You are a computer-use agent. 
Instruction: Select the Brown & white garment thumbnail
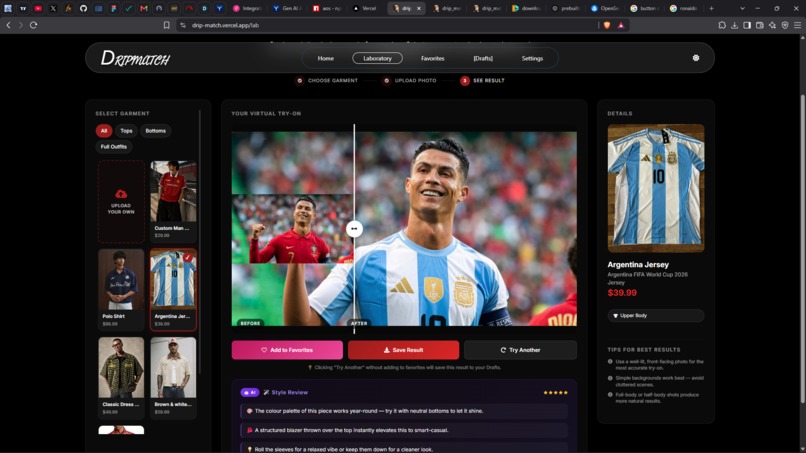tap(173, 367)
